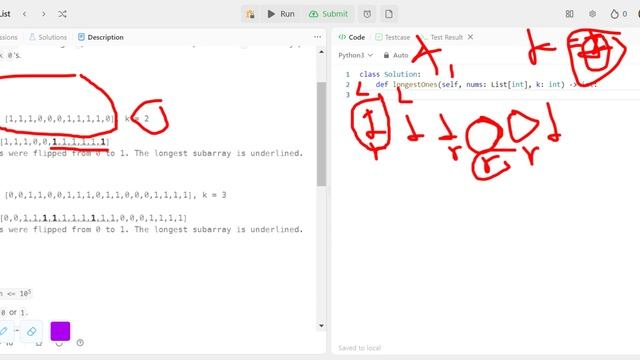Click the 'k = 3' text in example
The height and width of the screenshot is (360, 640).
[x=214, y=195]
